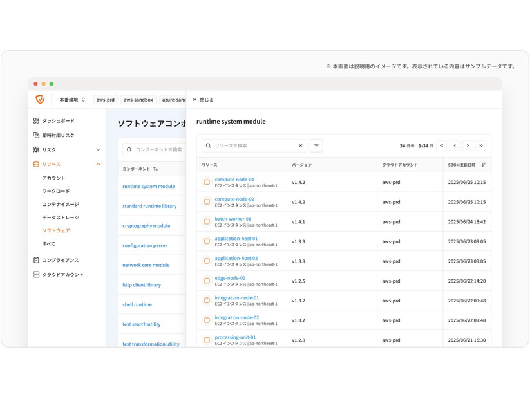Screen dimensions: 532x399
Task: Expand the リスク sidebar section
Action: pos(98,150)
